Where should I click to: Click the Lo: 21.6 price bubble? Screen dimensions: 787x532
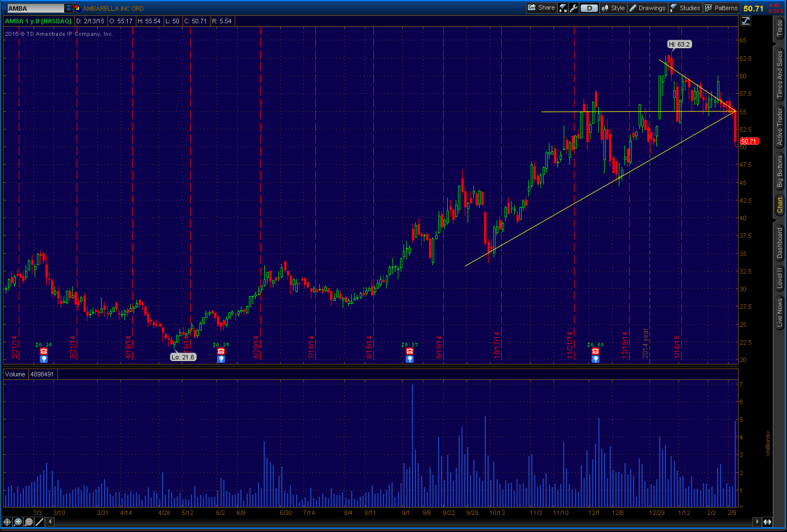(184, 357)
